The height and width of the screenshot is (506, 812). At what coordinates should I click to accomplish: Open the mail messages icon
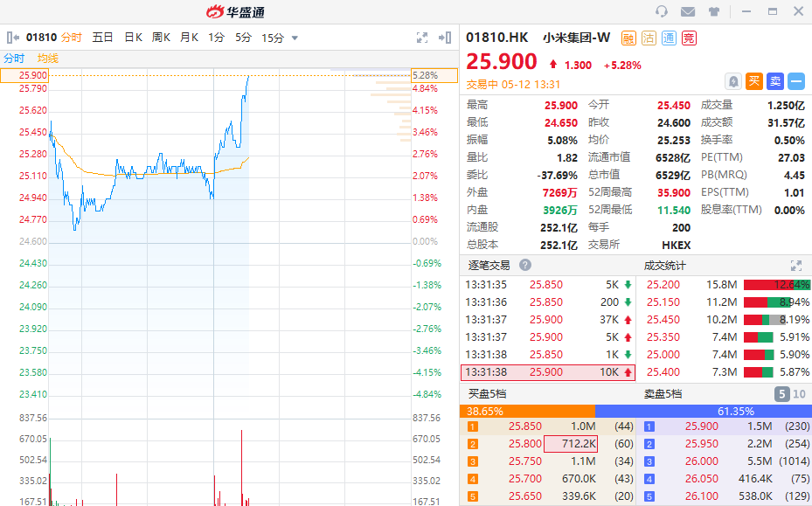pos(688,11)
